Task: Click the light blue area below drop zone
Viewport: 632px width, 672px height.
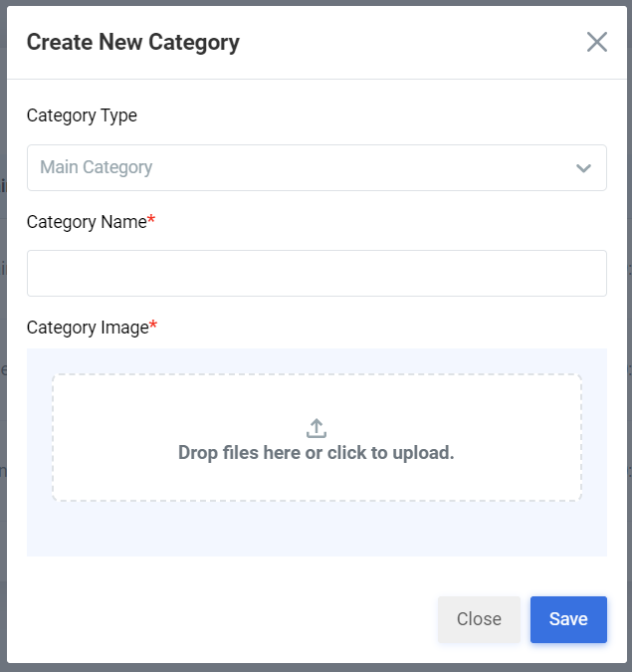Action: pyautogui.click(x=316, y=529)
